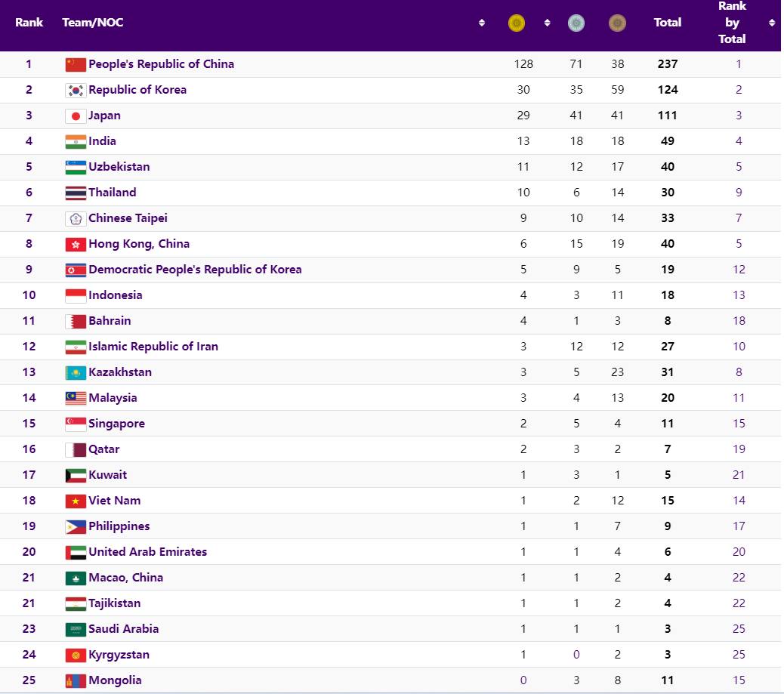Click the Islamic Republic of Iran flag
Image resolution: width=784 pixels, height=694 pixels.
(x=76, y=347)
